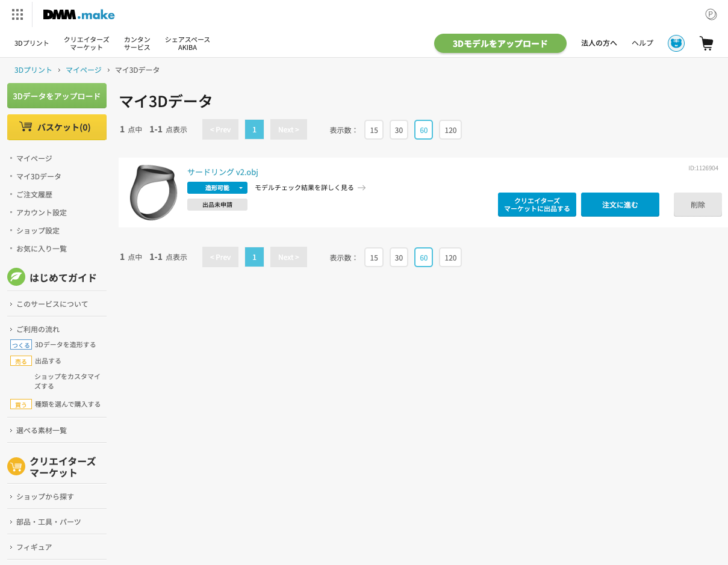Click the bottom < Prev pagination button
This screenshot has width=728, height=565.
coord(220,257)
